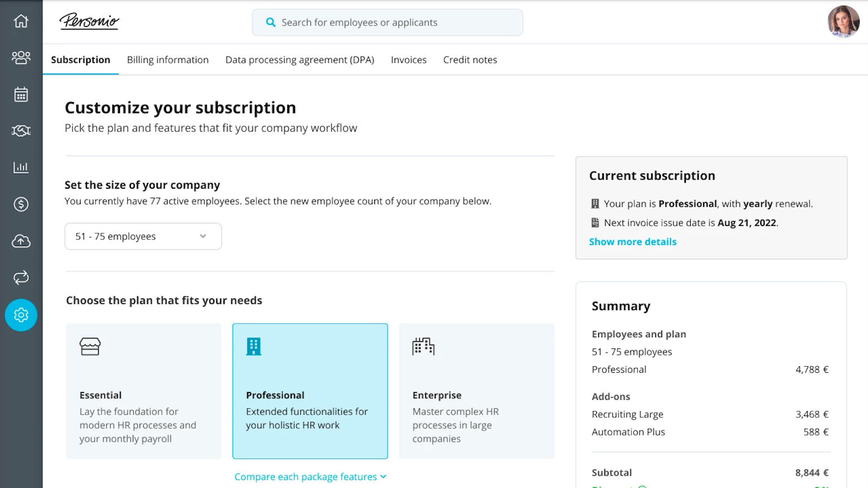Open the Employees icon in sidebar
The width and height of the screenshot is (868, 488).
(21, 58)
